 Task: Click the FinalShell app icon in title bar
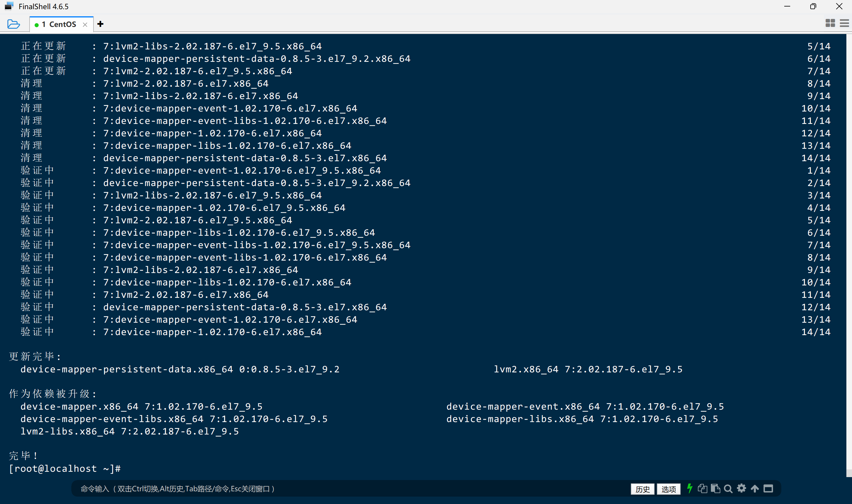9,6
